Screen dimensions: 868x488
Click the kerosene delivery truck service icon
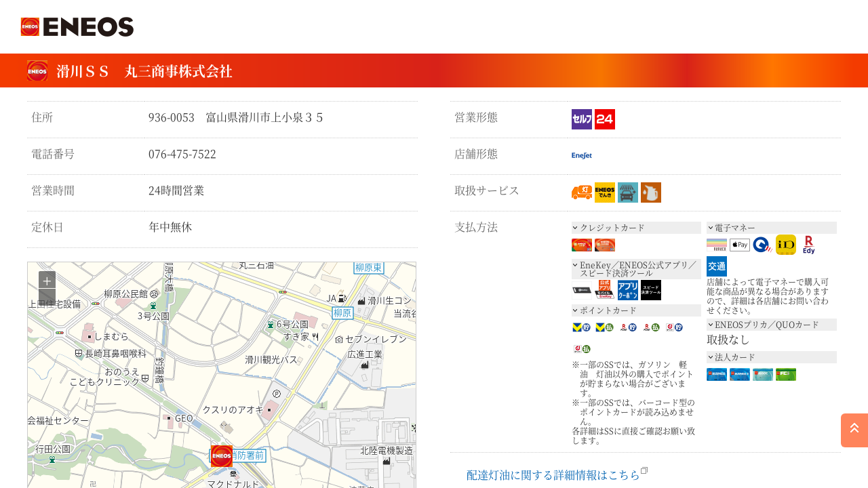click(x=581, y=192)
